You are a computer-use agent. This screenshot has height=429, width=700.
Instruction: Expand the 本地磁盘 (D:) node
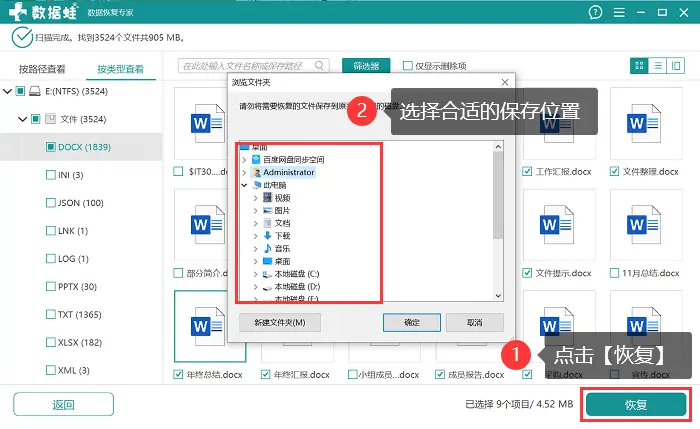[x=255, y=287]
